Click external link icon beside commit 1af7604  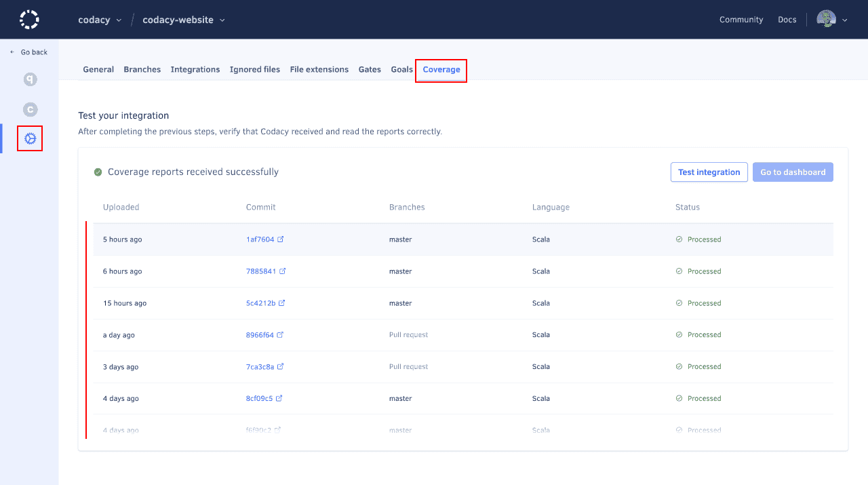[281, 239]
